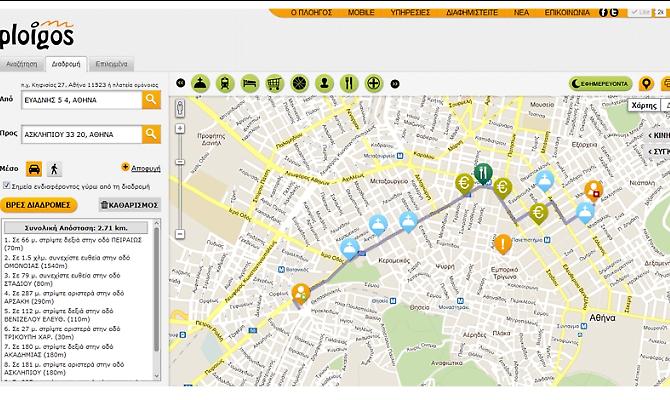The height and width of the screenshot is (400, 670).
Task: Click the blue church marker nearest Κεραμεικός start
Action: coord(350,249)
